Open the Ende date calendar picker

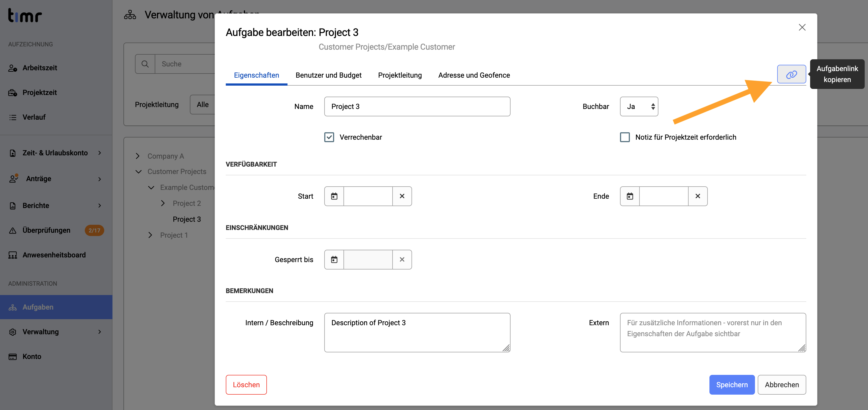point(630,196)
